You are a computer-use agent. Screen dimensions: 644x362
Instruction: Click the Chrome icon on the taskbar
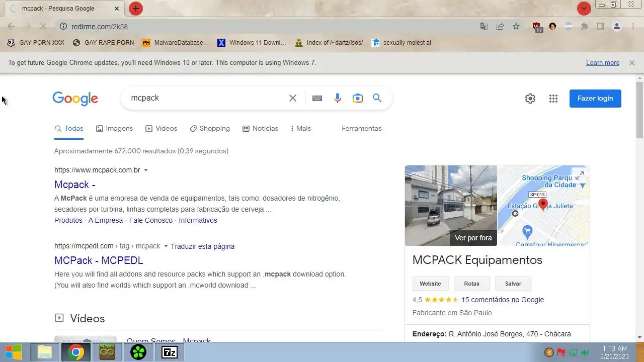[75, 352]
